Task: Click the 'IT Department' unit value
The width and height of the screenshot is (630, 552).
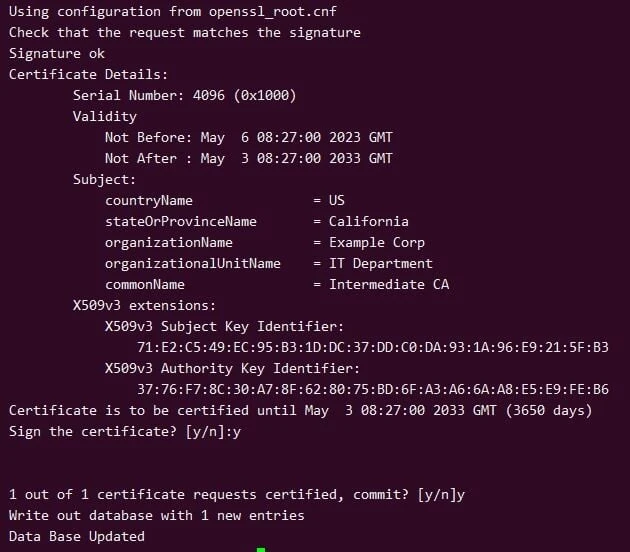Action: 381,263
